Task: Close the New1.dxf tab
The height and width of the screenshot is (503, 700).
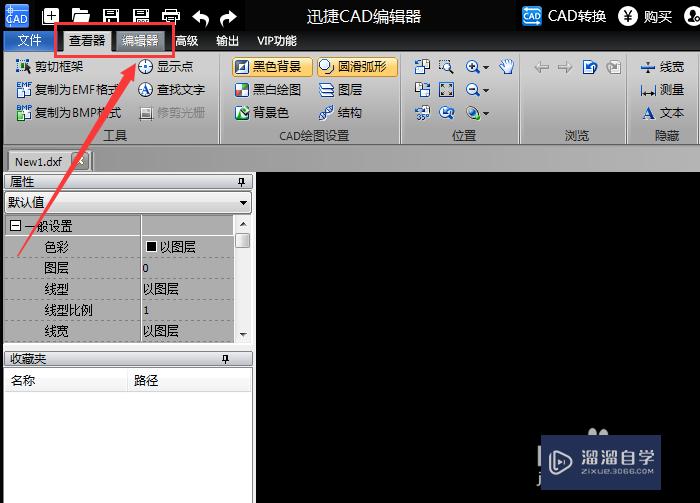Action: coord(80,161)
